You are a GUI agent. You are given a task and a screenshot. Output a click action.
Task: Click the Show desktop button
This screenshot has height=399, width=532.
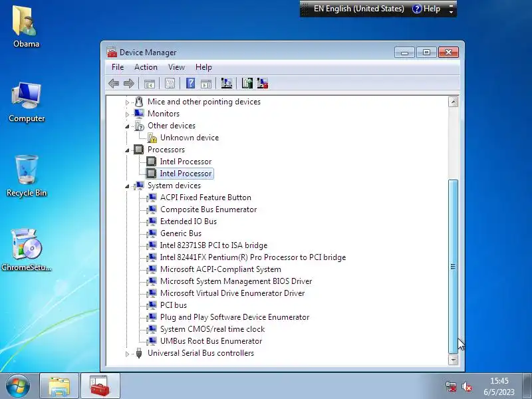coord(527,386)
